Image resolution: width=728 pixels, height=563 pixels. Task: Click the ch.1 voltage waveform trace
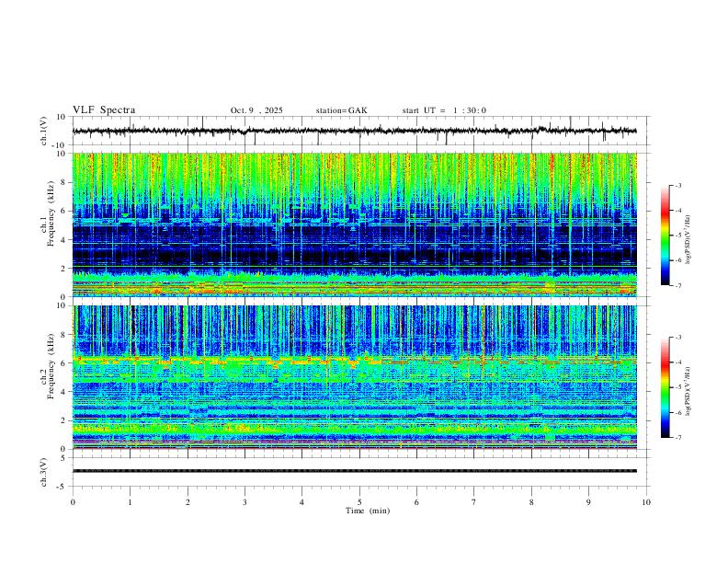point(354,131)
